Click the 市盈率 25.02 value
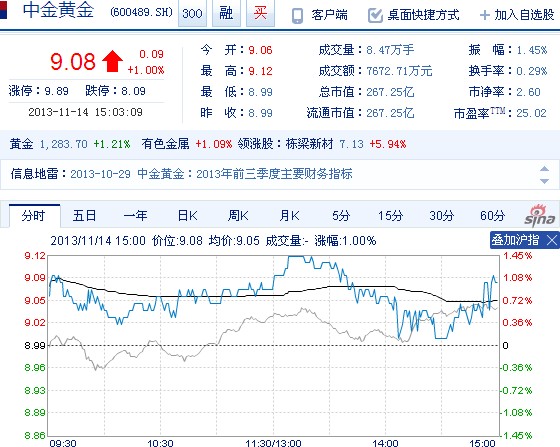 [x=531, y=113]
